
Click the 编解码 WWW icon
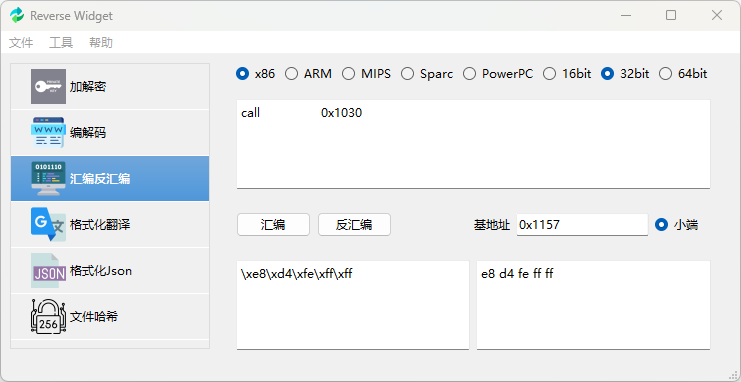(48, 132)
